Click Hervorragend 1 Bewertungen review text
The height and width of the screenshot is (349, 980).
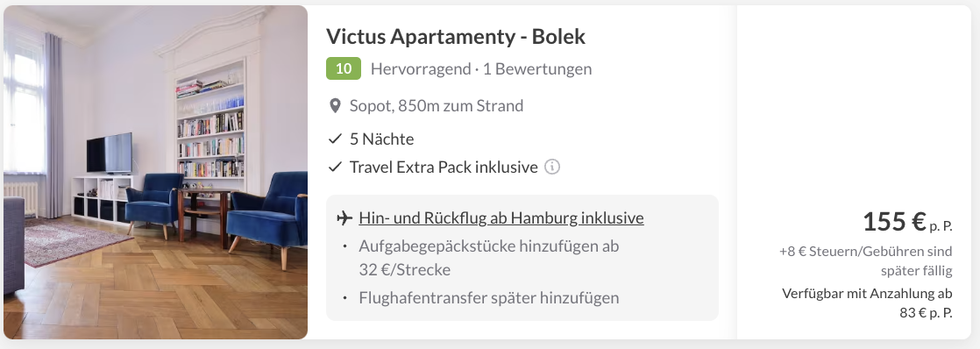480,68
